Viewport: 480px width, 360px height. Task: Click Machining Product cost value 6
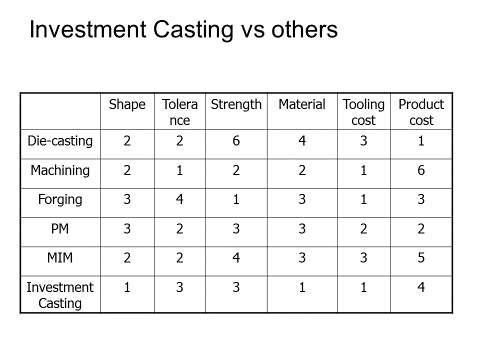[421, 170]
